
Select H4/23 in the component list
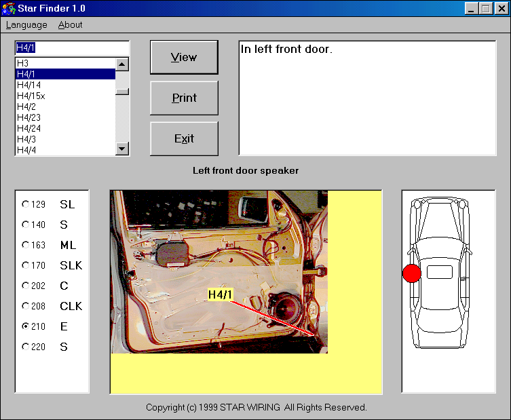pyautogui.click(x=65, y=117)
